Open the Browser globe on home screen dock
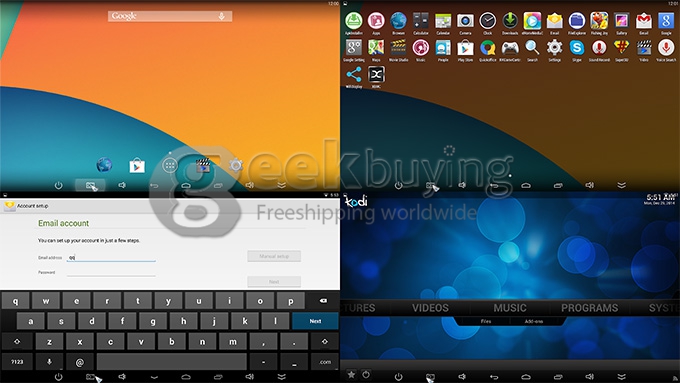 pyautogui.click(x=104, y=165)
